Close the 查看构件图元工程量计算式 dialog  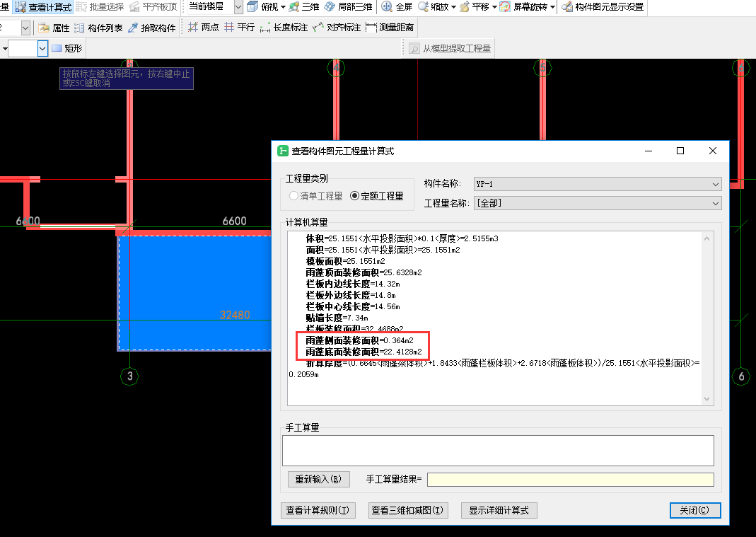click(x=713, y=151)
